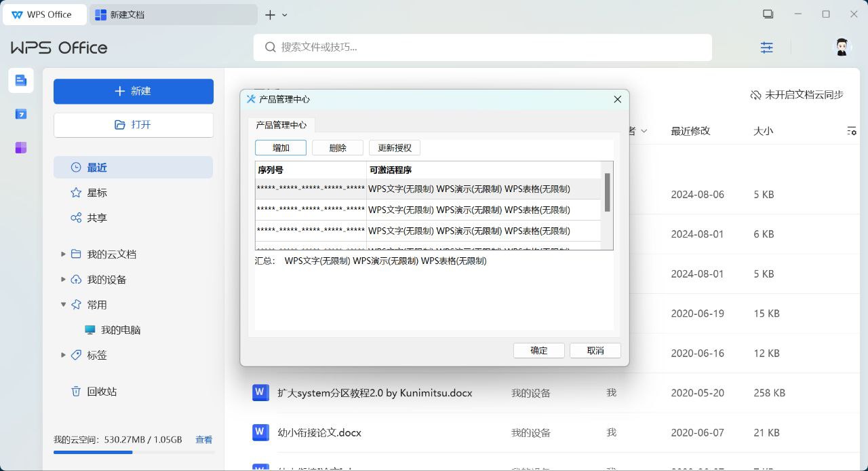This screenshot has height=471, width=868.
Task: Confirm with the 确定 button
Action: tap(539, 350)
